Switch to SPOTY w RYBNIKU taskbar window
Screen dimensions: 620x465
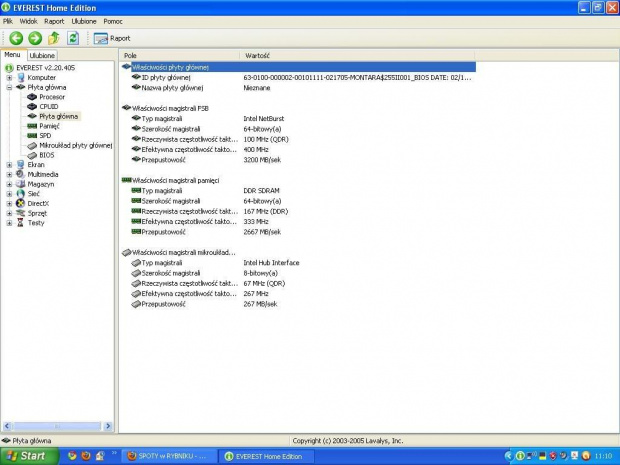(168, 456)
